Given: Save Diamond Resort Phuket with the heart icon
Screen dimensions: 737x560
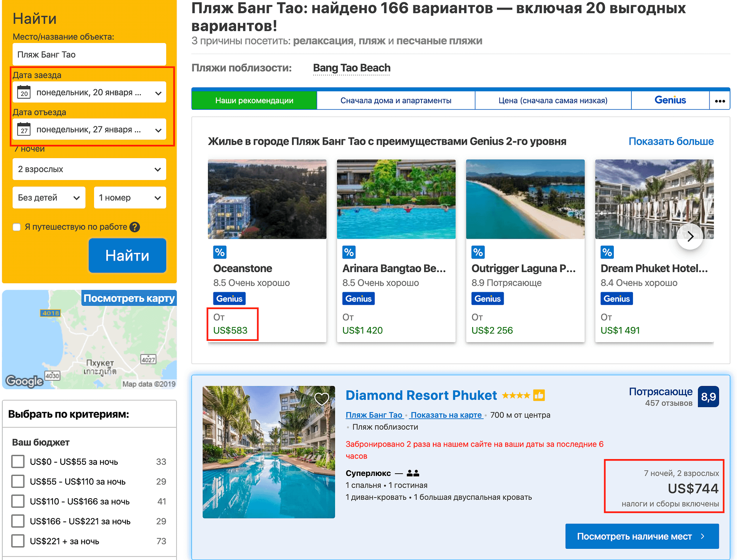Looking at the screenshot, I should (322, 399).
